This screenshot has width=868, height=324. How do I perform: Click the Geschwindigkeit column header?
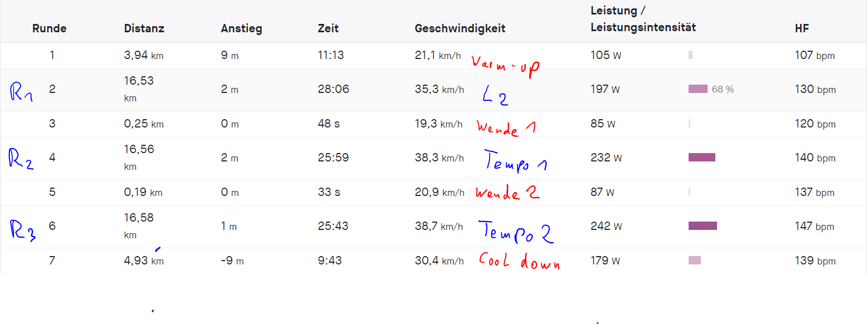click(x=460, y=28)
